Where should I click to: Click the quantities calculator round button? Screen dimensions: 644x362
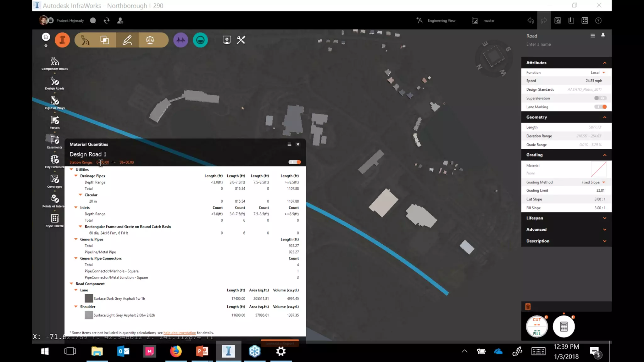click(564, 326)
